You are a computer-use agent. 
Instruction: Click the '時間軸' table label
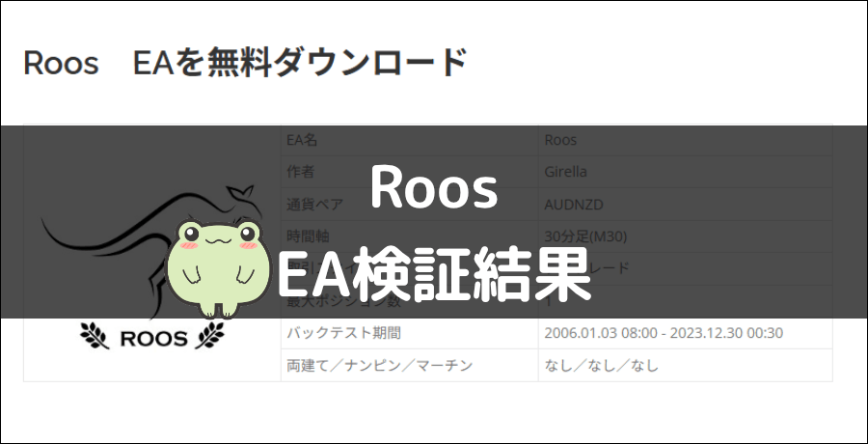pos(308,236)
